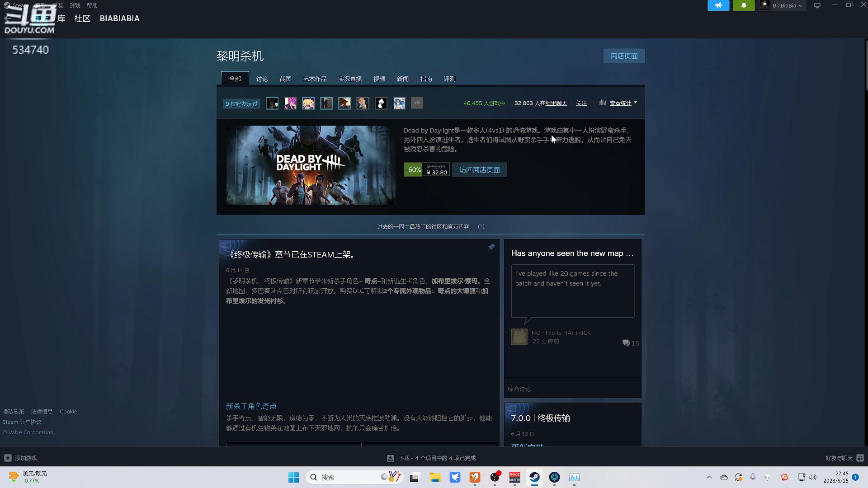Click the Dead by Daylight banner image
Screen dimensions: 868x488
coord(311,165)
